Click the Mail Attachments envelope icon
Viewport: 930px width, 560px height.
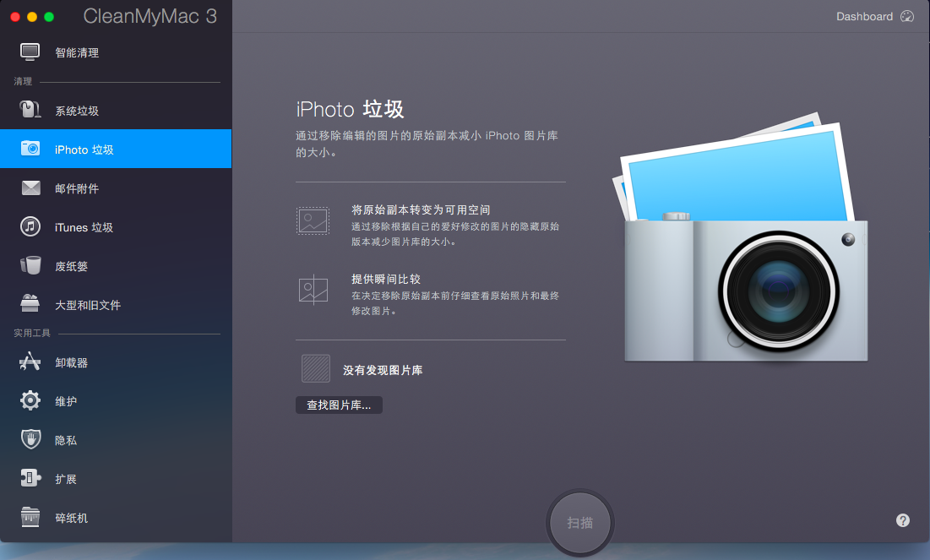31,188
